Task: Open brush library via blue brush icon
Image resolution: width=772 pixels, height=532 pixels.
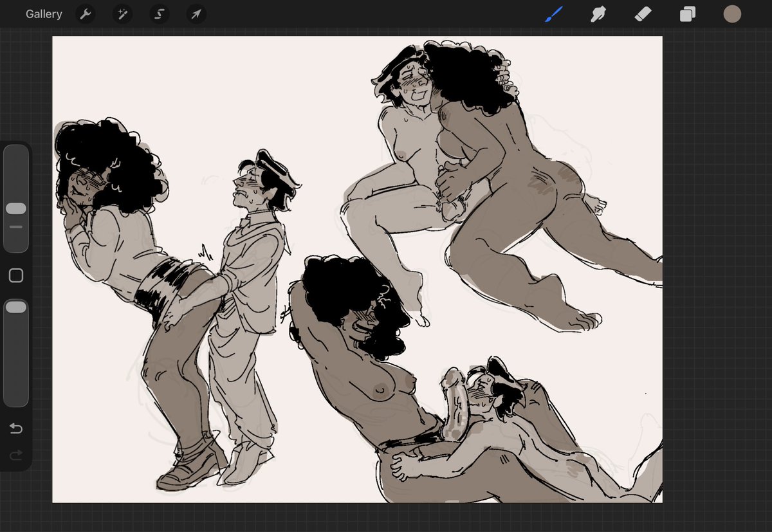Action: pyautogui.click(x=555, y=14)
